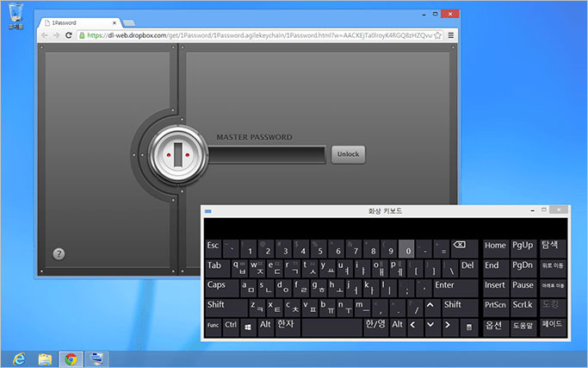The width and height of the screenshot is (588, 368).
Task: Open Chrome menu hamburger icon
Action: 451,35
